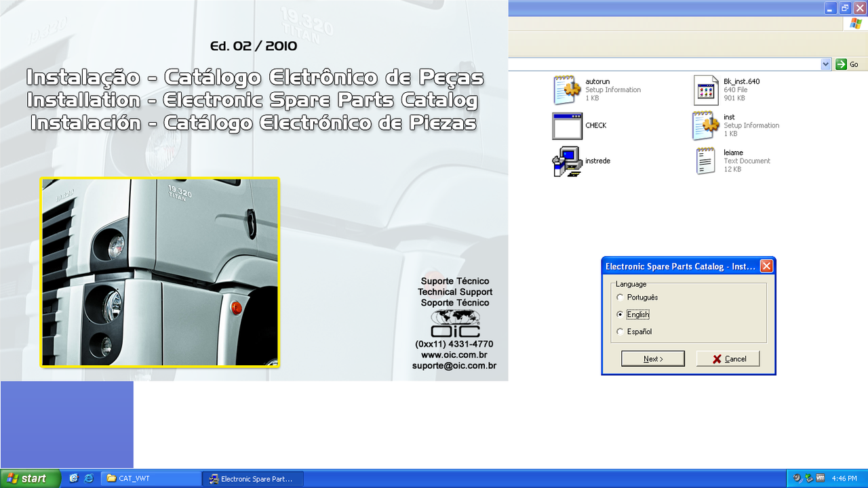Close the Electronic Spare Parts Catalog dialog
The width and height of the screenshot is (868, 488).
[766, 266]
